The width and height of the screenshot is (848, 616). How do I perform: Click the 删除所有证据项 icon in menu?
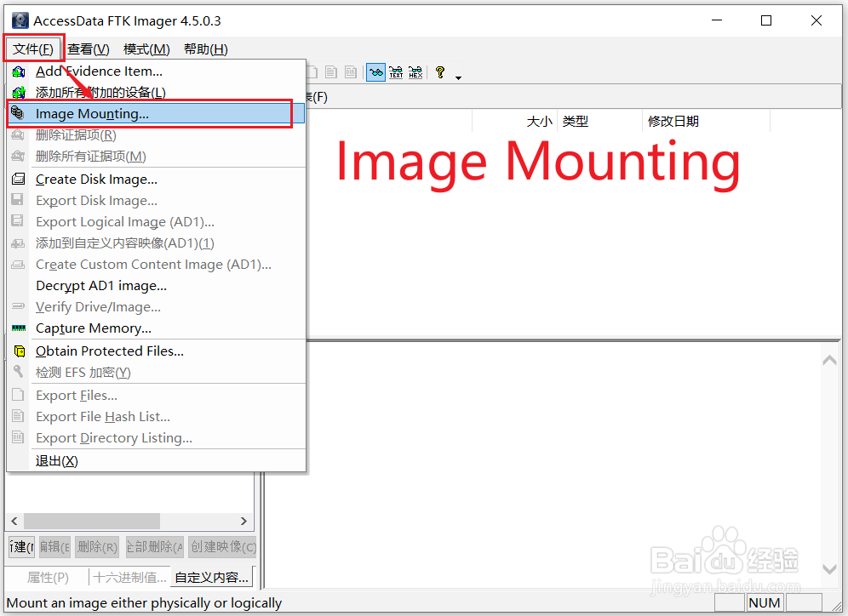[19, 157]
